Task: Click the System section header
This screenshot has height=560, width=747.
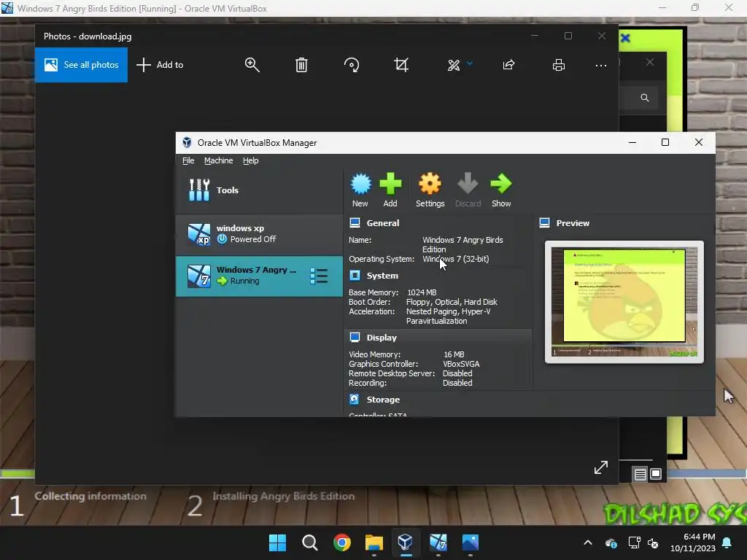Action: pyautogui.click(x=382, y=276)
